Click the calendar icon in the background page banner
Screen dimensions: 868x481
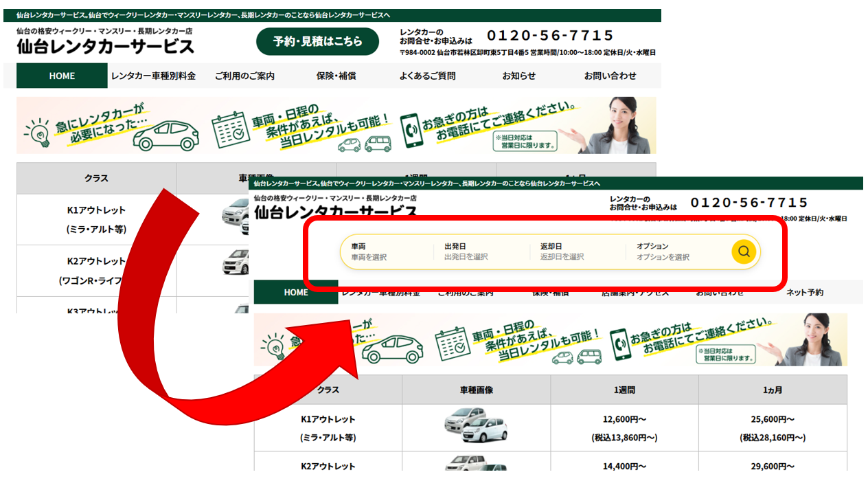[229, 129]
